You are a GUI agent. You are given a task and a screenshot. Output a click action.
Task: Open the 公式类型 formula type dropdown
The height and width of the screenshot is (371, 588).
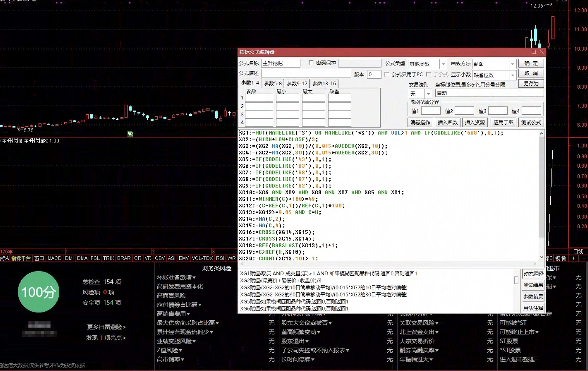(443, 64)
